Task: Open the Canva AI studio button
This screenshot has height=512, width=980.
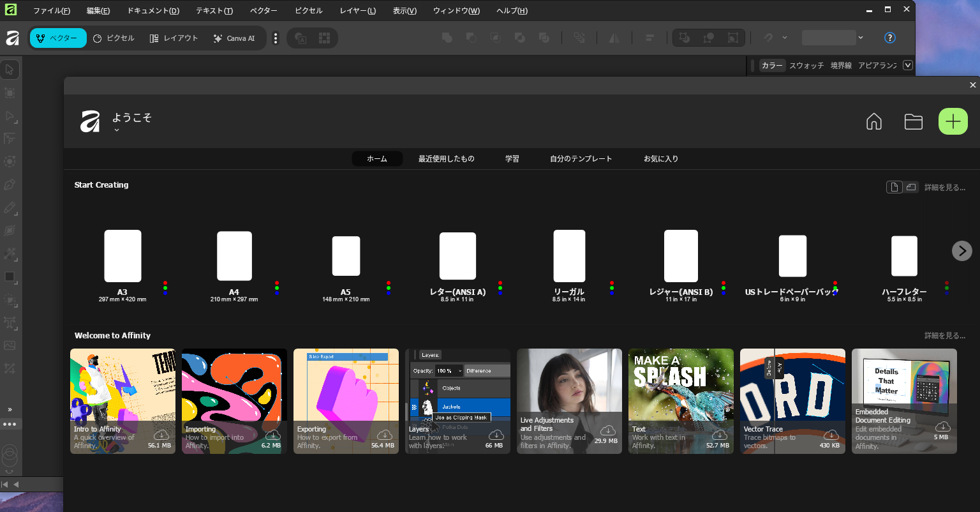Action: point(234,38)
